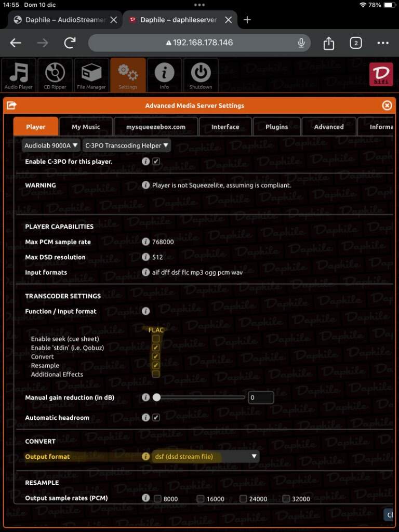Enable the 24000 output sample rate
399x532 pixels.
pyautogui.click(x=243, y=499)
